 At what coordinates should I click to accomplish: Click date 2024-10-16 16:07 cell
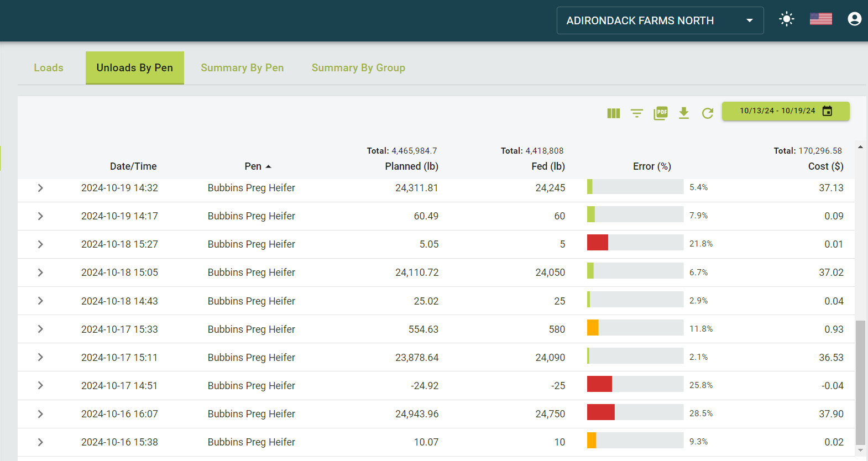[119, 414]
